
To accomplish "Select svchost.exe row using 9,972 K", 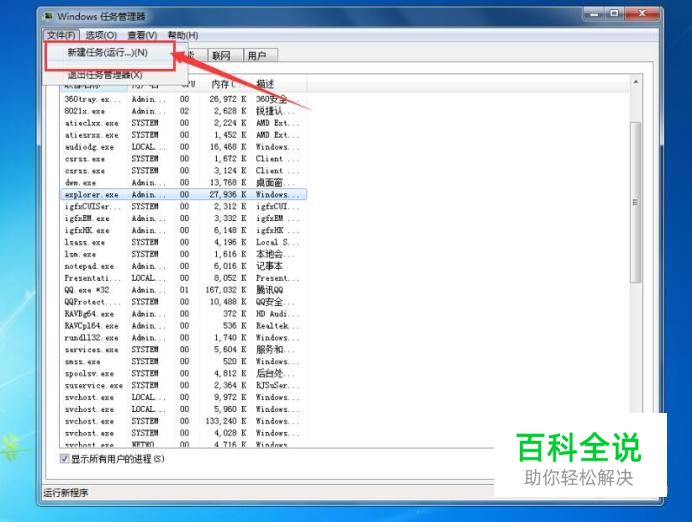I will click(x=183, y=397).
